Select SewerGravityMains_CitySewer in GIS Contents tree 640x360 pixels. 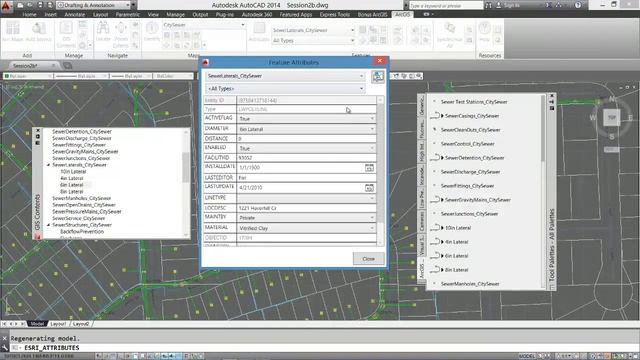[x=85, y=151]
